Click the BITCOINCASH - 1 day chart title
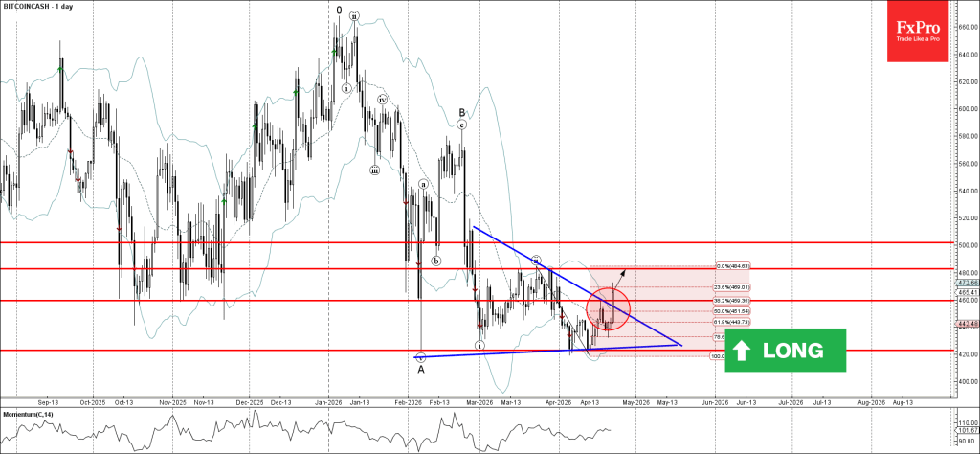980x454 pixels. [37, 5]
